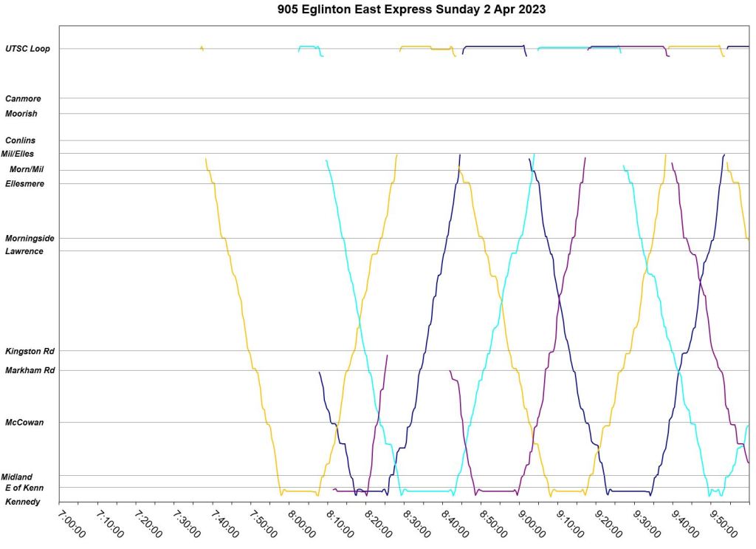This screenshot has width=756, height=549.
Task: Click the 7:00:00 time tick label
Action: [72, 522]
